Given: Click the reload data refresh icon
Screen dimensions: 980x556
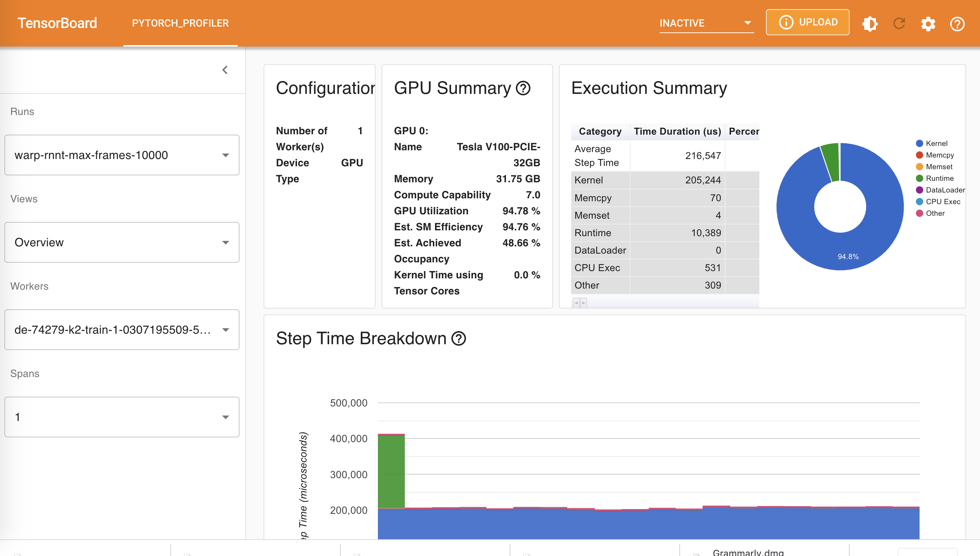Looking at the screenshot, I should click(899, 24).
